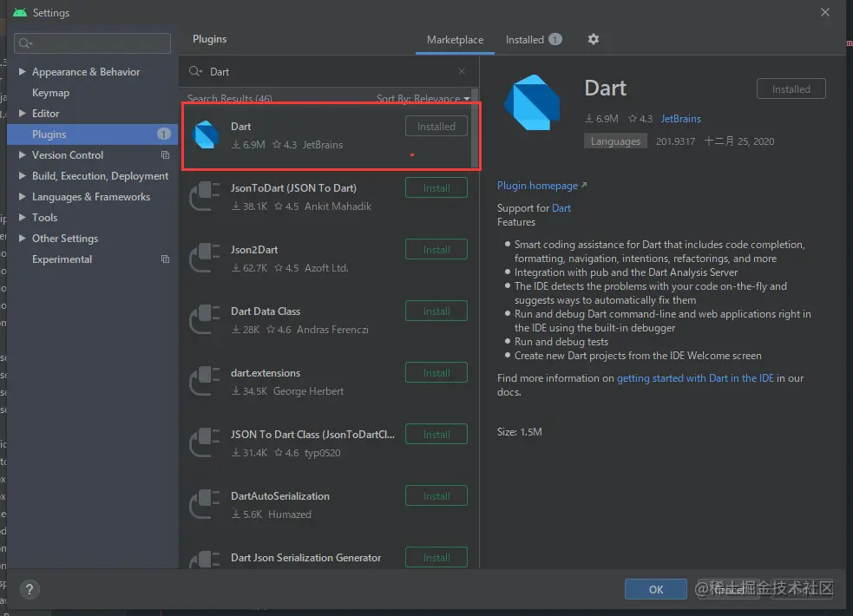Click the search magnifier icon in plugin search
Image resolution: width=853 pixels, height=616 pixels.
point(195,72)
